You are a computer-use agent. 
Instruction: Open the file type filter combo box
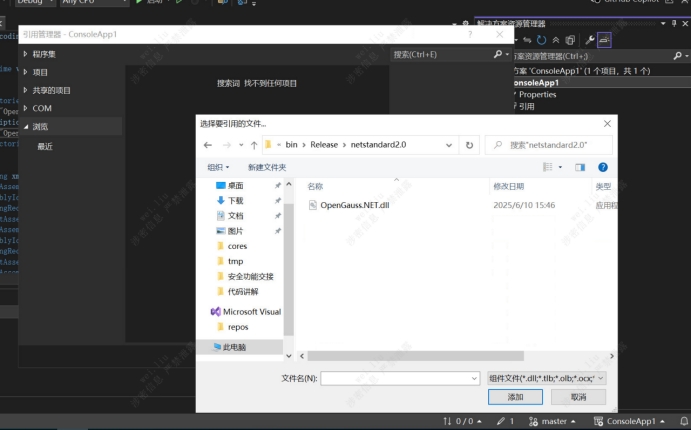(x=547, y=378)
